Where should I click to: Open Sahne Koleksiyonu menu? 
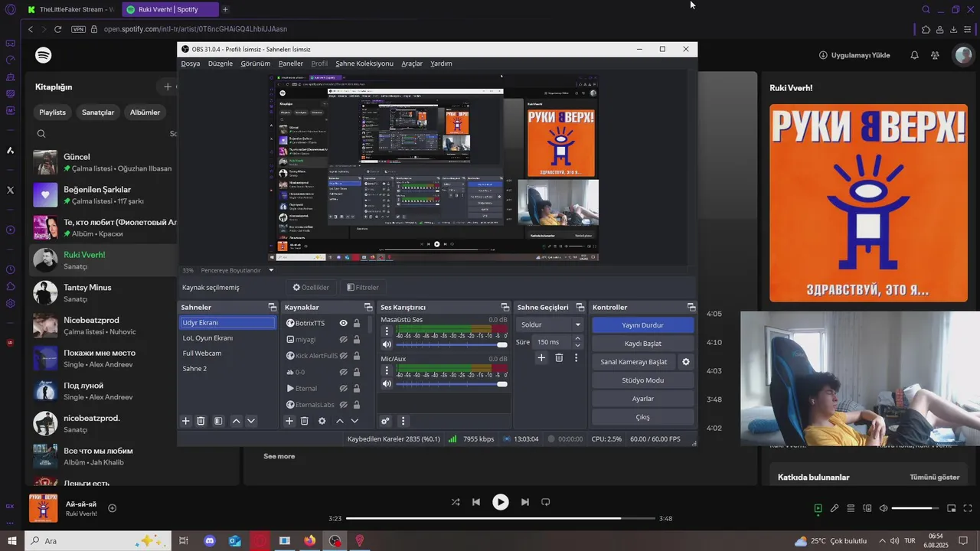pyautogui.click(x=364, y=64)
